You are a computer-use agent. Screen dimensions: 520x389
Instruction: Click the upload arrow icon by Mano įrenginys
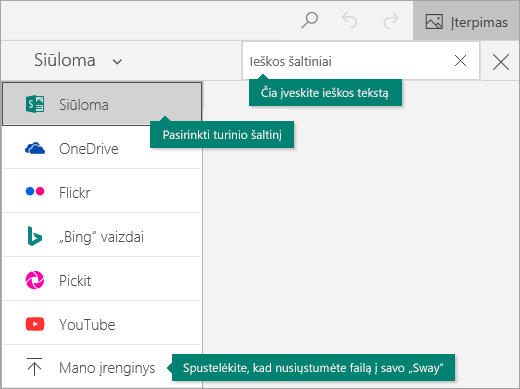34,367
